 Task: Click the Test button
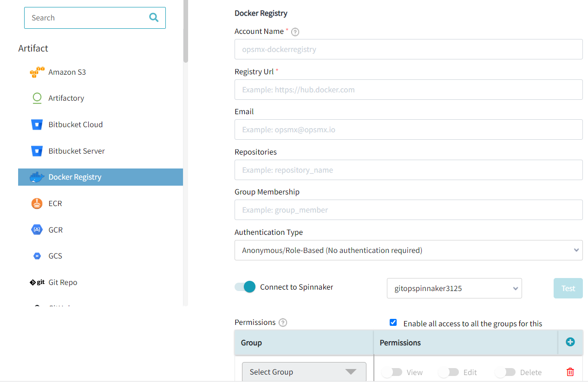[568, 288]
